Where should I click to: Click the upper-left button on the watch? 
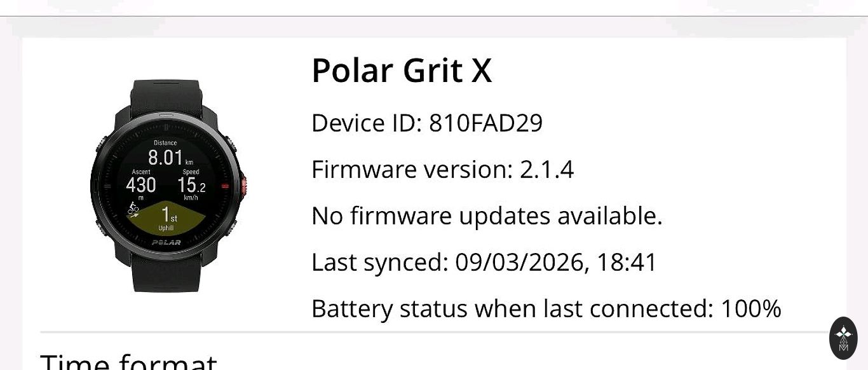click(x=100, y=144)
